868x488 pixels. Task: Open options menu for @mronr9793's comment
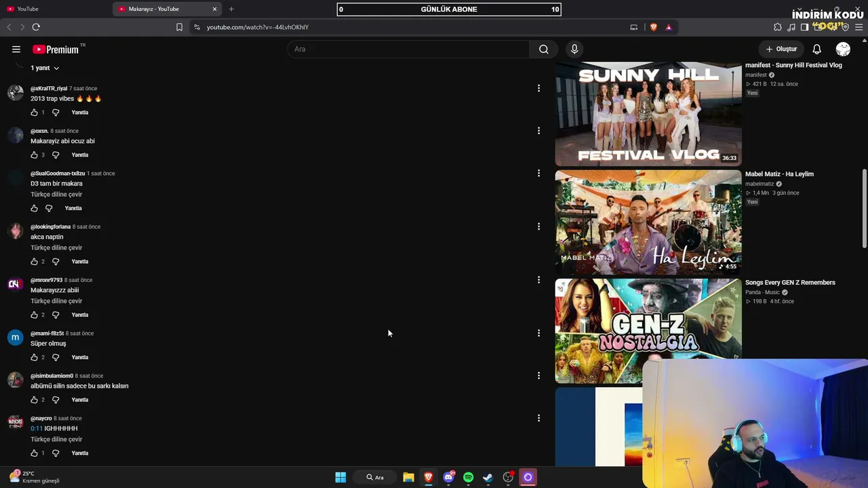538,280
